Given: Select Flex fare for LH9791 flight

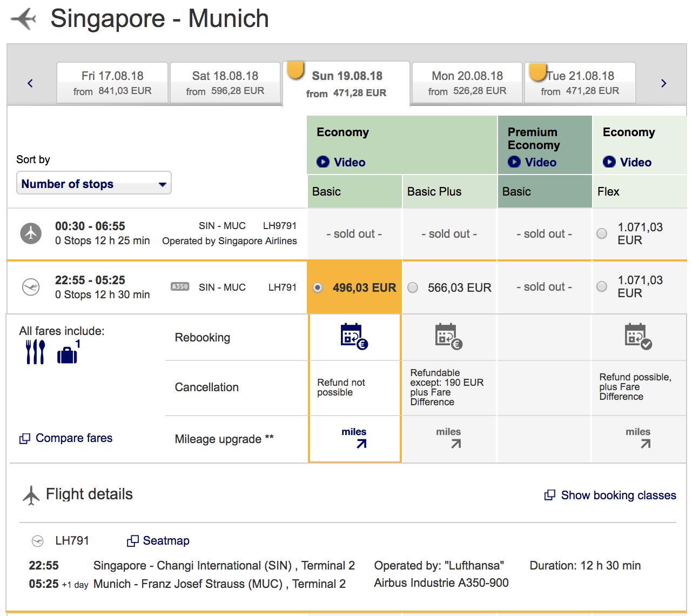Looking at the screenshot, I should tap(602, 233).
